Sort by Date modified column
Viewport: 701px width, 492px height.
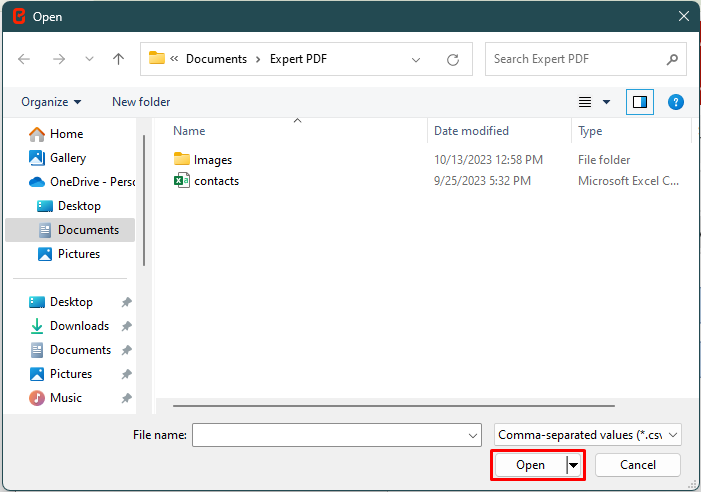coord(471,131)
